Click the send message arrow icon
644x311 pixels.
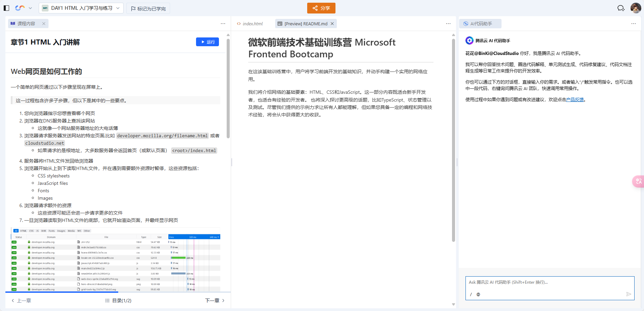click(x=629, y=294)
